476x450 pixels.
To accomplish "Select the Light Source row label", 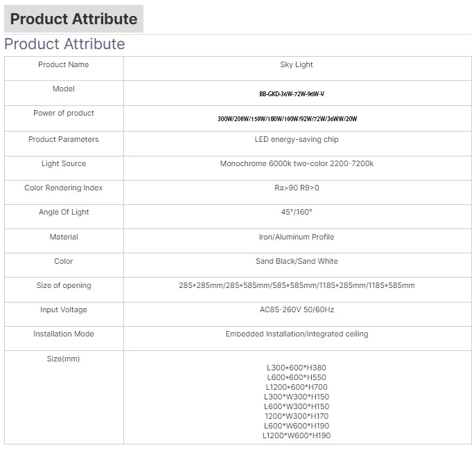I will (64, 164).
